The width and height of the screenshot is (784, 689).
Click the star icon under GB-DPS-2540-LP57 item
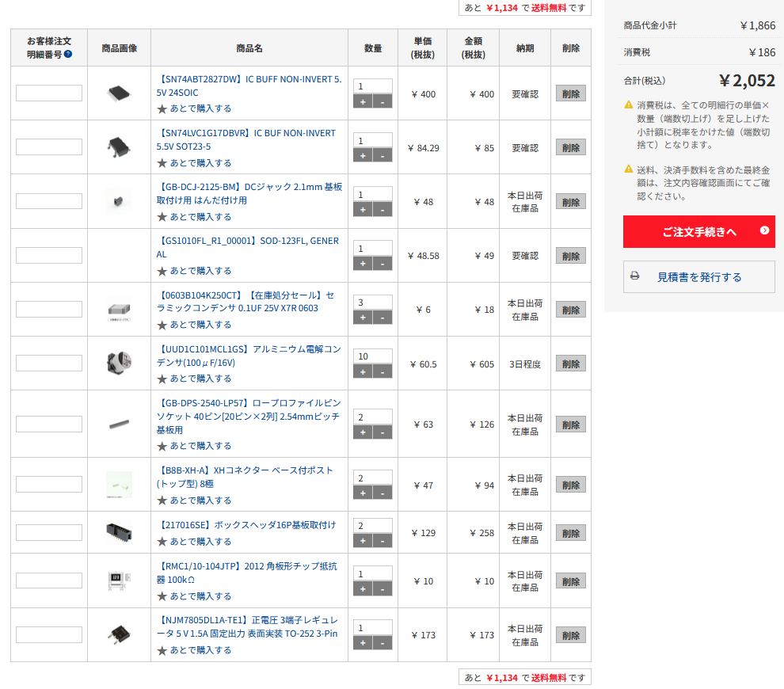(x=162, y=446)
